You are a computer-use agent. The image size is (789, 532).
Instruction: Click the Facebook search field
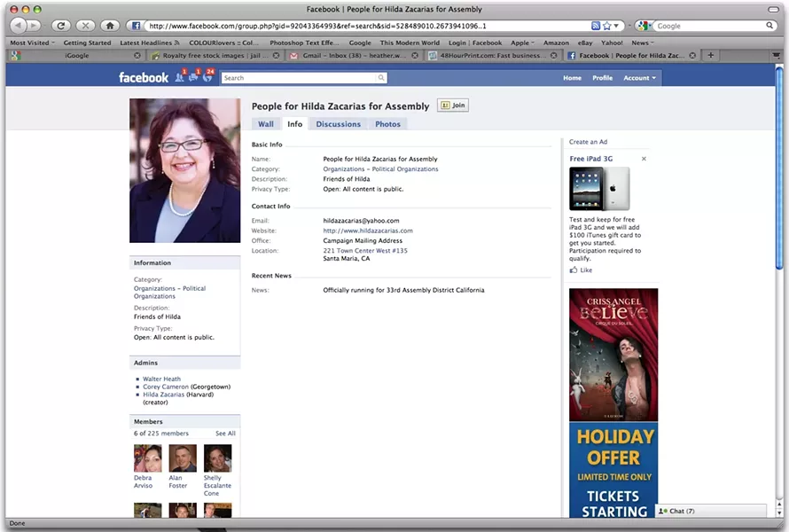click(x=300, y=77)
